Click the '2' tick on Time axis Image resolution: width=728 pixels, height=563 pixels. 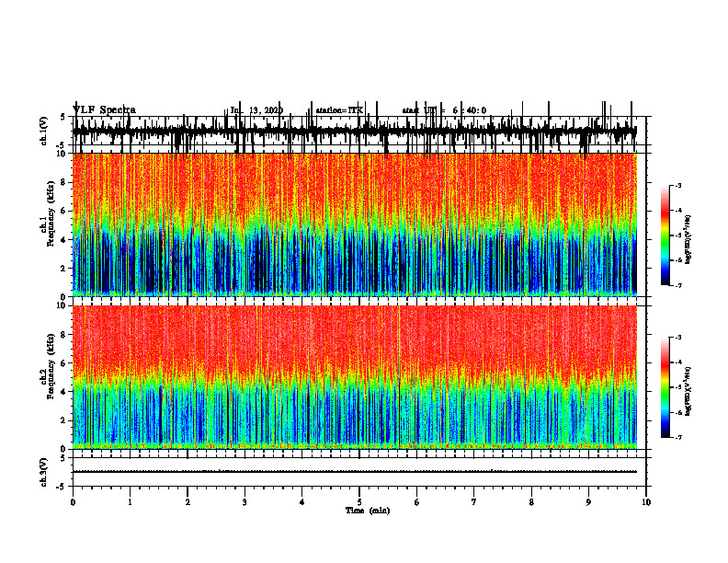click(x=188, y=502)
